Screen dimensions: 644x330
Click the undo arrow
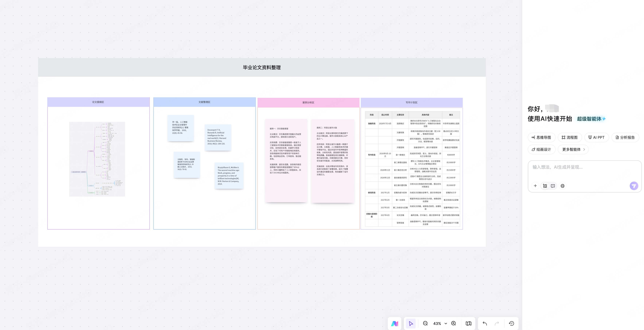pyautogui.click(x=485, y=324)
